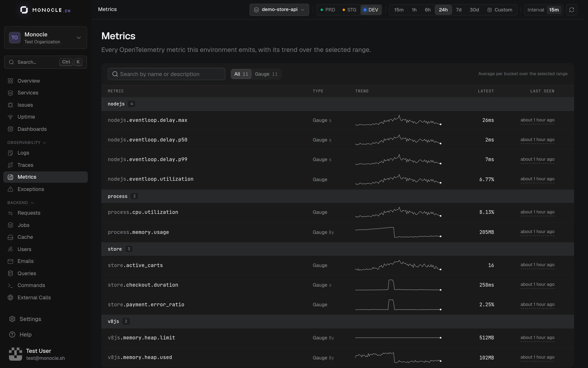Open the Uptime wifi icon
Screen dimensions: 588x368
coord(10,117)
